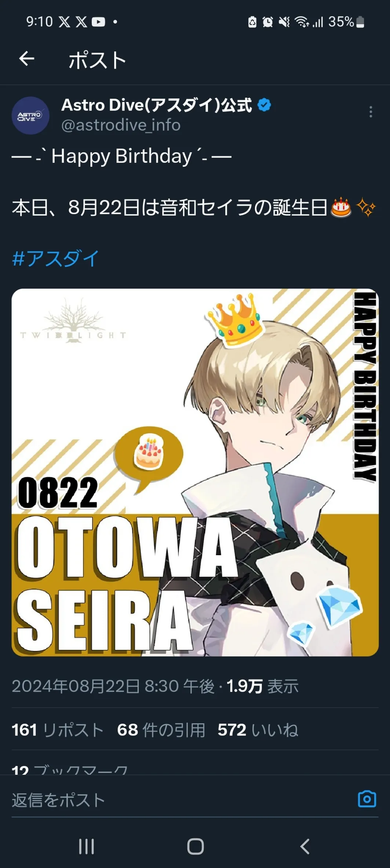View the 572 いいね likes list
Screen dimensions: 390x868
coord(258,730)
